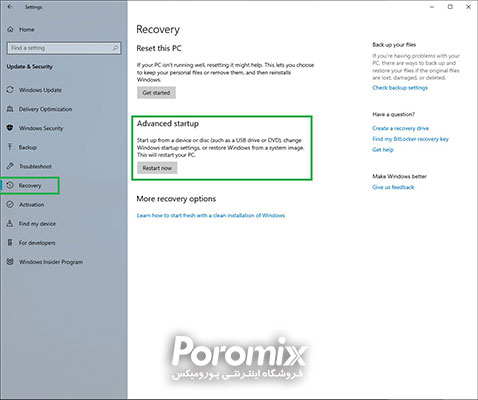The image size is (478, 400).
Task: Click the Windows Insider Program icon
Action: click(10, 262)
